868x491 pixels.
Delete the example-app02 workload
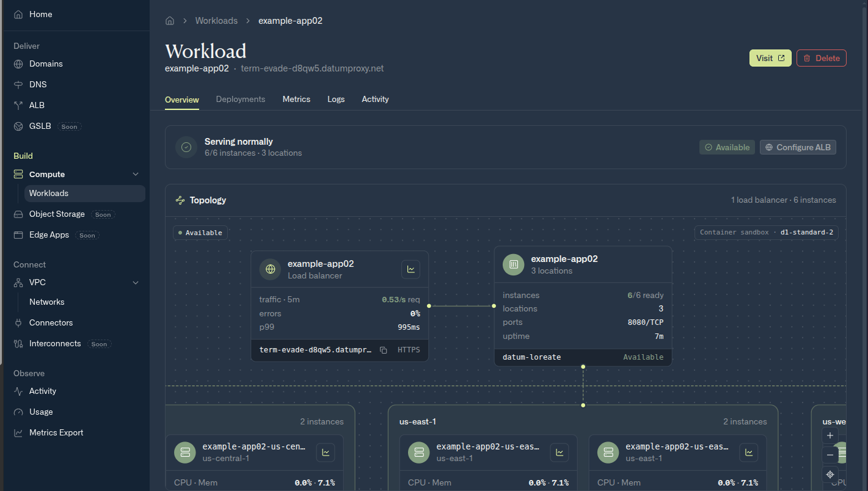pos(821,58)
